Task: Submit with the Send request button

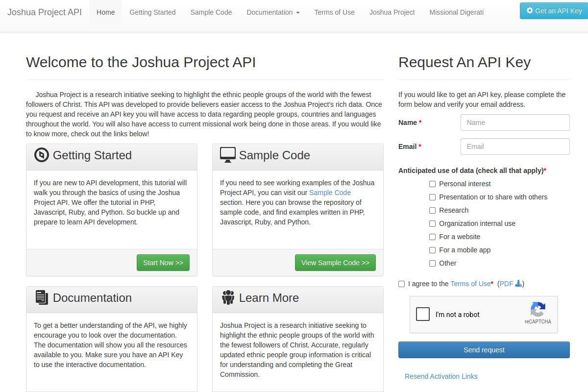Action: click(x=484, y=350)
